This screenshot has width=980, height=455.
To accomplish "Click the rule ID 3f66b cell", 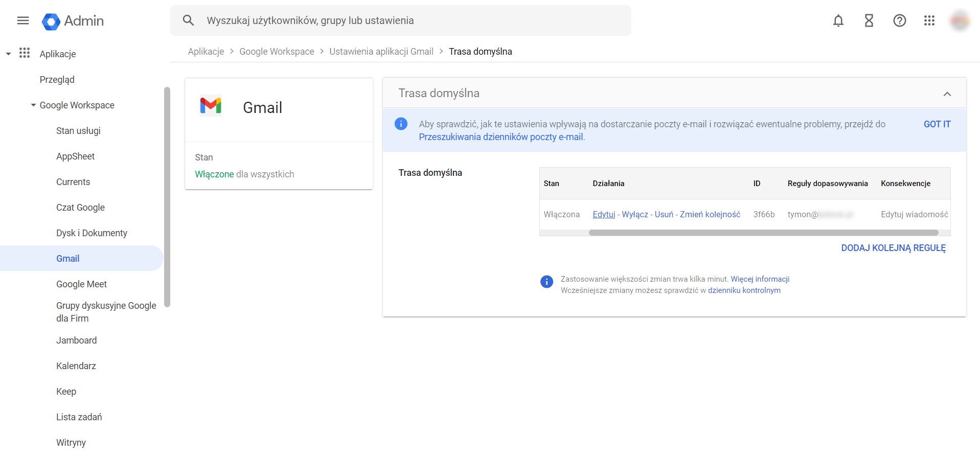I will point(764,215).
